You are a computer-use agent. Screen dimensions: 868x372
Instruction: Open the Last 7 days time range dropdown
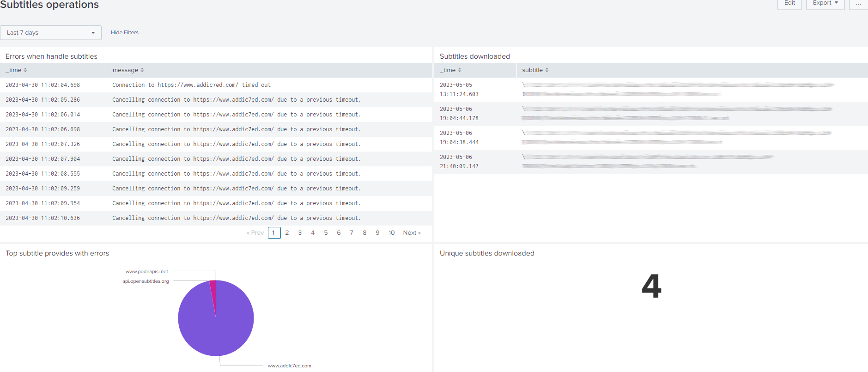(x=51, y=33)
